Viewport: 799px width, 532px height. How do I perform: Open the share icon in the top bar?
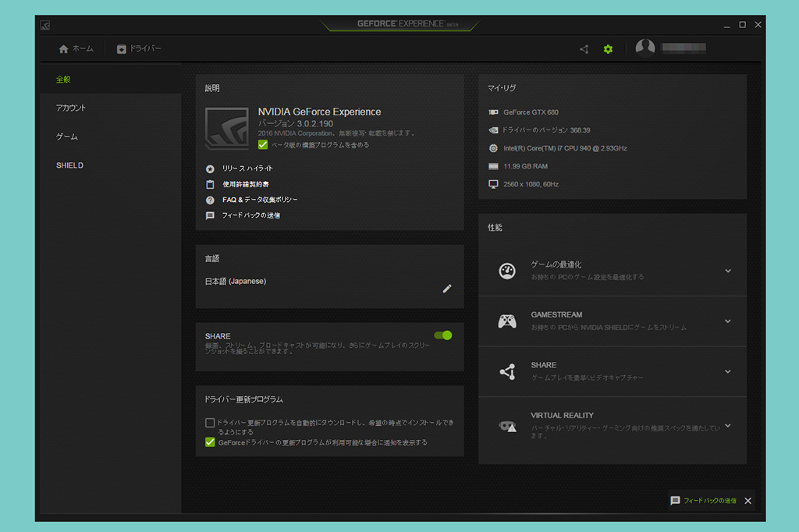tap(583, 48)
